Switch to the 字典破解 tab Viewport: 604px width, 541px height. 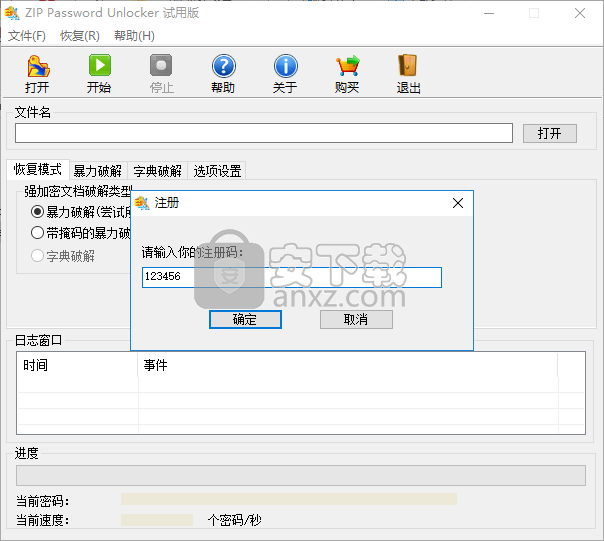point(158,171)
